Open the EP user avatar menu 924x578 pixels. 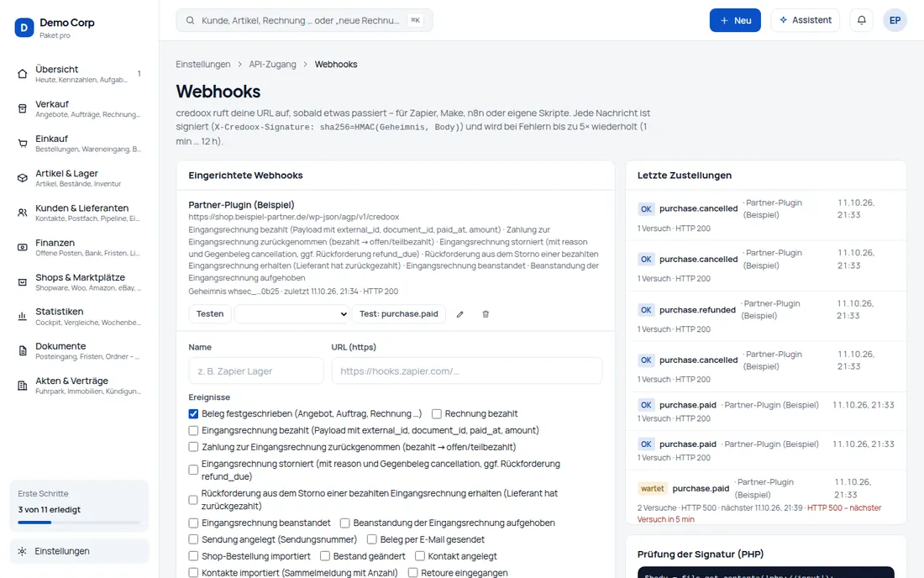pyautogui.click(x=895, y=20)
